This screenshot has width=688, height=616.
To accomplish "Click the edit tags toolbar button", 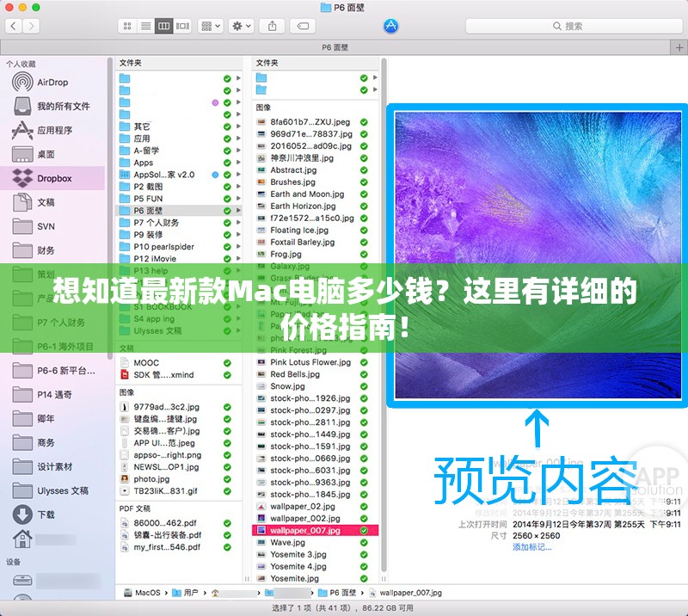I will tap(303, 27).
